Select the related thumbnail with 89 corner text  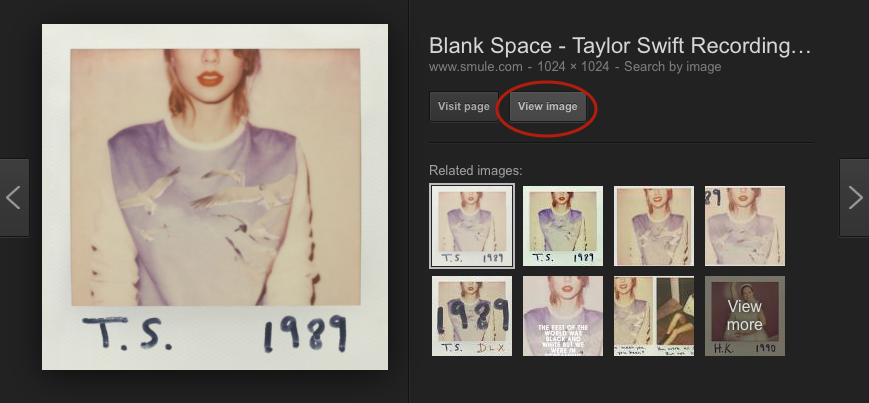point(744,226)
